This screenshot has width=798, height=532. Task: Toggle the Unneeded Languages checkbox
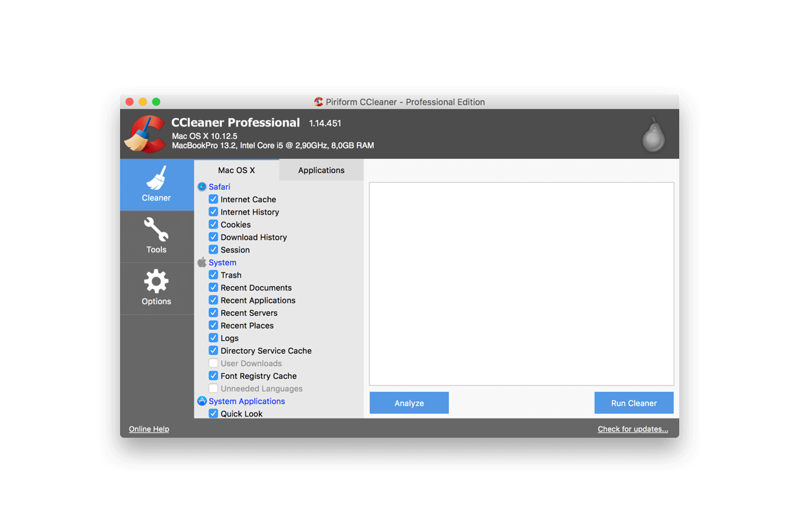[x=213, y=388]
